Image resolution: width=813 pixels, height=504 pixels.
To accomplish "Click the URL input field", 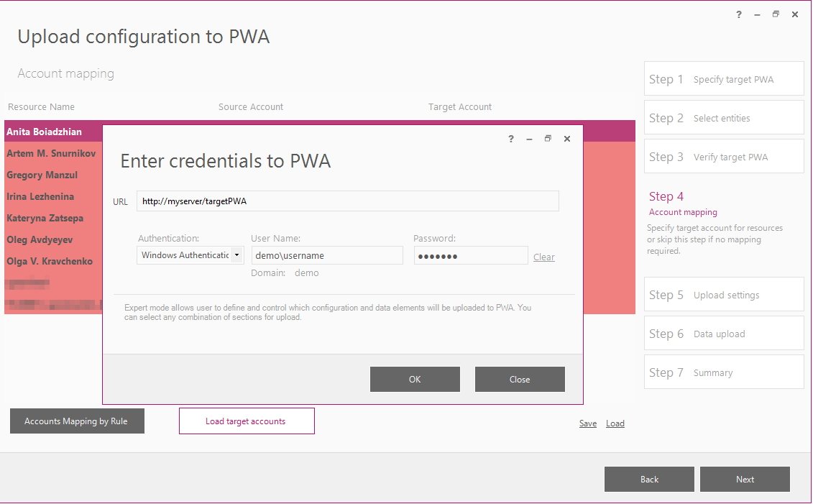I will (x=347, y=201).
